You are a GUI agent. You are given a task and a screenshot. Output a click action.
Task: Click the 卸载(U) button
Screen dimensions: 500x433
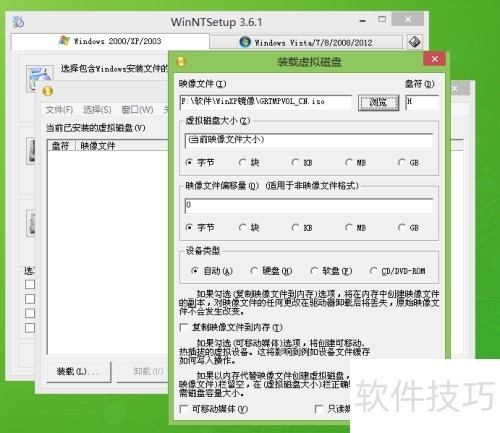click(143, 372)
